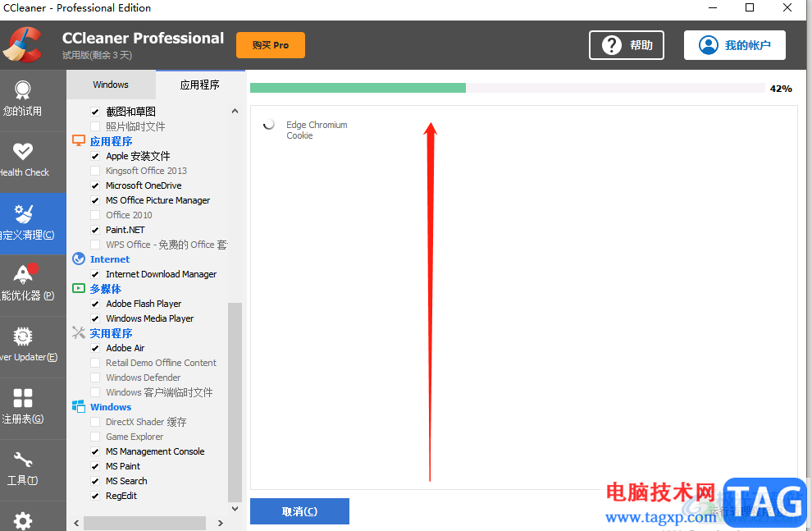Enable DirectX Shader 缓存 checkbox

coord(95,422)
